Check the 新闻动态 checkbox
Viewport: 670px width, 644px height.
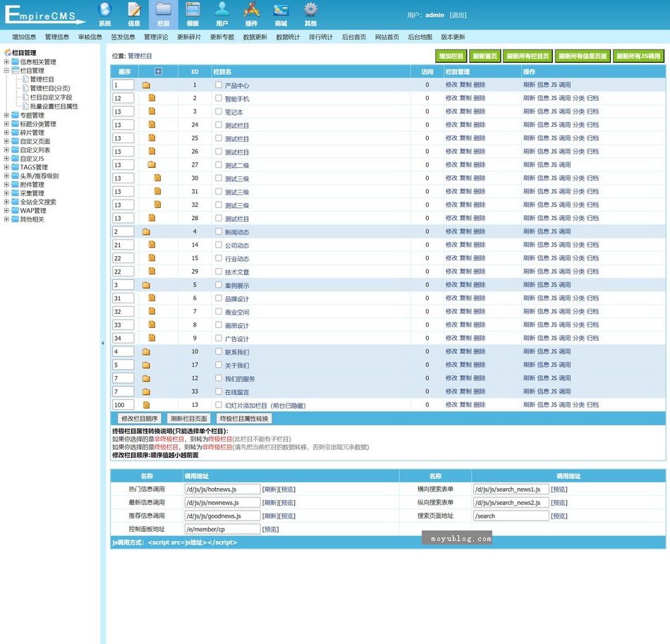click(219, 231)
